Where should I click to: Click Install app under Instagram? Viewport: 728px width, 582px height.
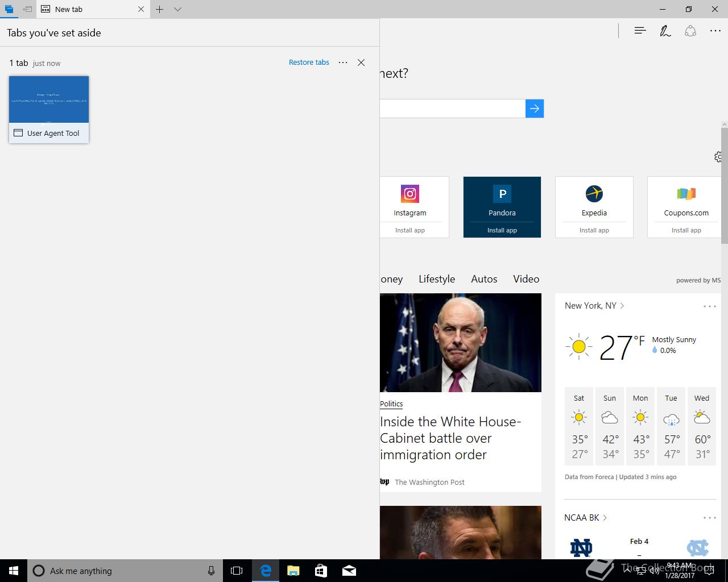click(x=410, y=230)
